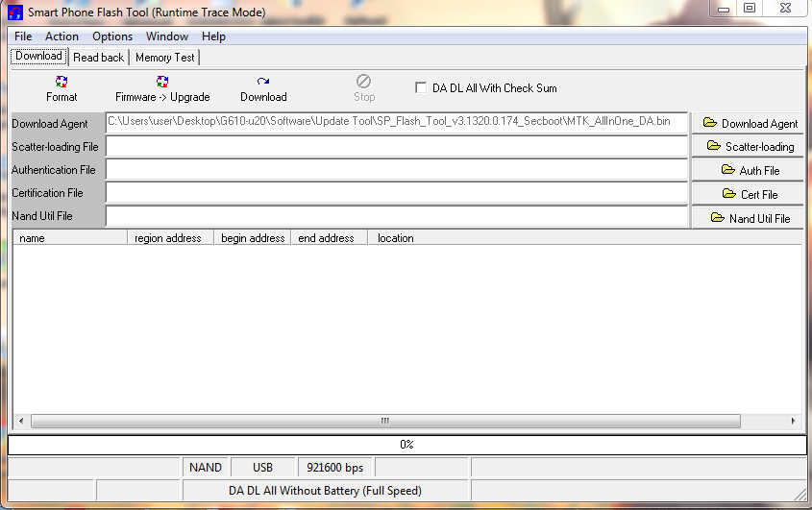Viewport: 812px width, 510px height.
Task: Click the Download arrow toolbar icon
Action: (263, 82)
